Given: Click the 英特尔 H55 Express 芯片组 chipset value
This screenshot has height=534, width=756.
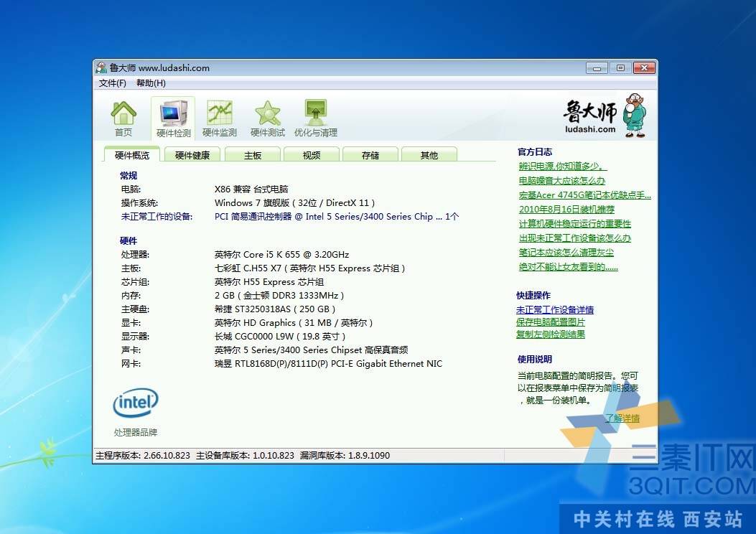Looking at the screenshot, I should coord(269,281).
